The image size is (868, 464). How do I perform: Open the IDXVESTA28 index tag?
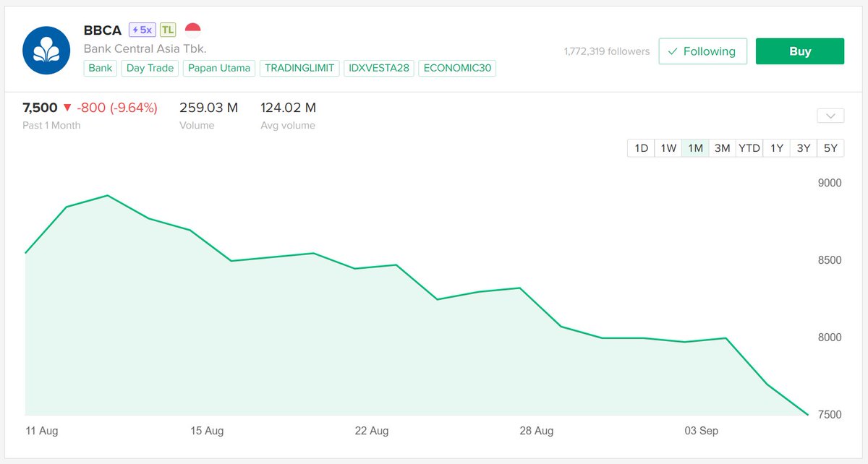(379, 68)
